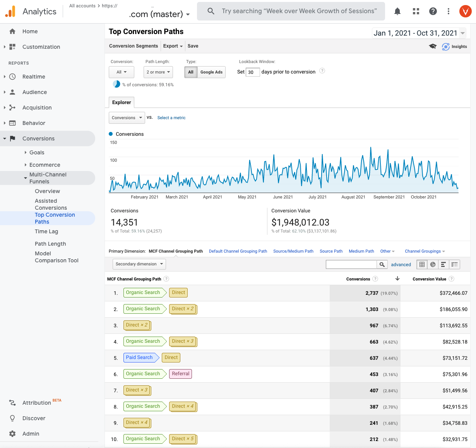Open the Insights panel

pos(454,46)
